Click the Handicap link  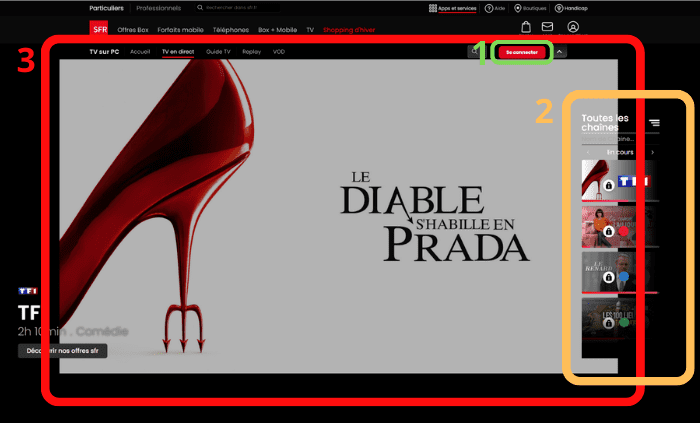[575, 8]
